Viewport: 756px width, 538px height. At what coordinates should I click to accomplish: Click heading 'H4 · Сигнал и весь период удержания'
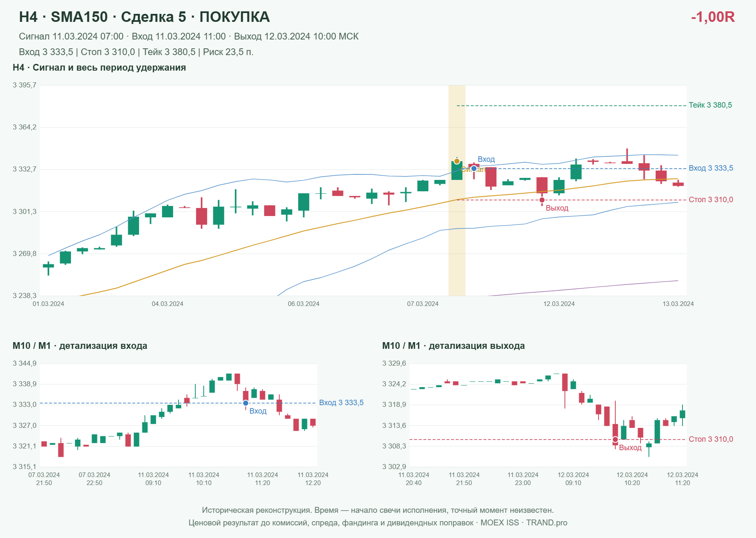(x=99, y=68)
